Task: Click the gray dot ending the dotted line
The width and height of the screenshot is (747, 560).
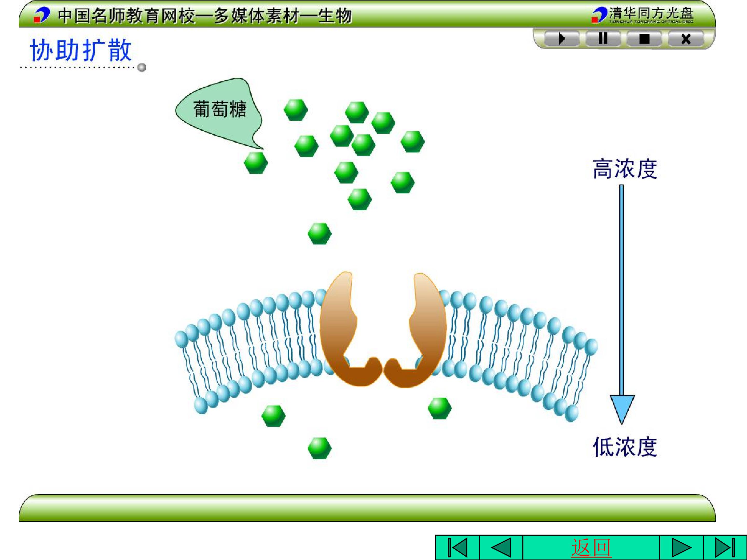Action: point(142,67)
